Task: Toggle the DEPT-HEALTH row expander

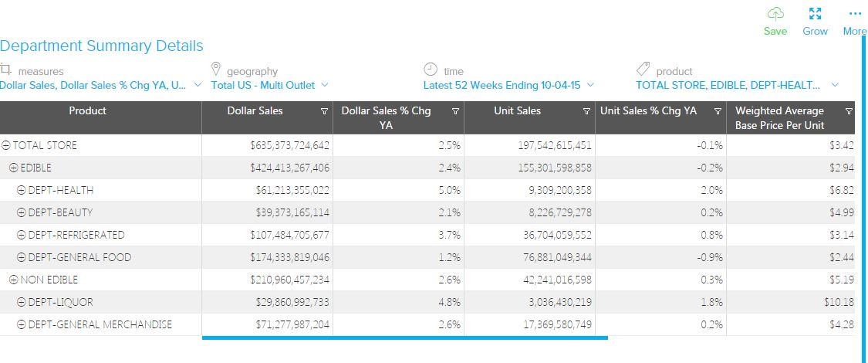Action: [22, 190]
